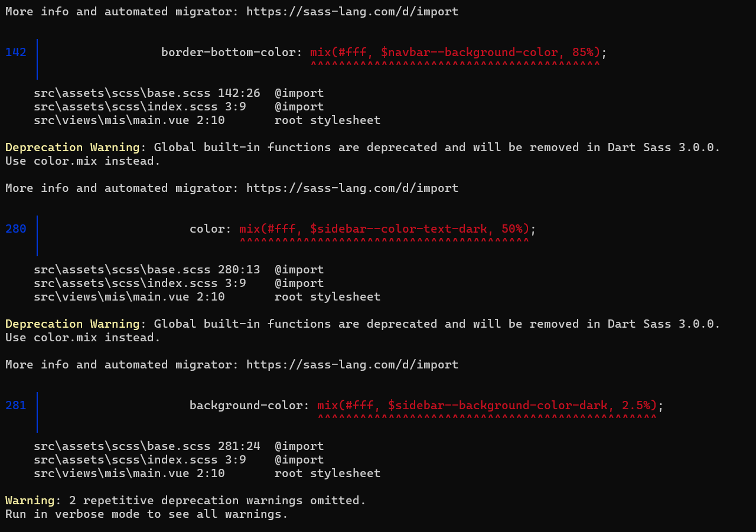The image size is (756, 532).
Task: Click the mix sidebar--background-color-dark expression
Action: point(487,405)
